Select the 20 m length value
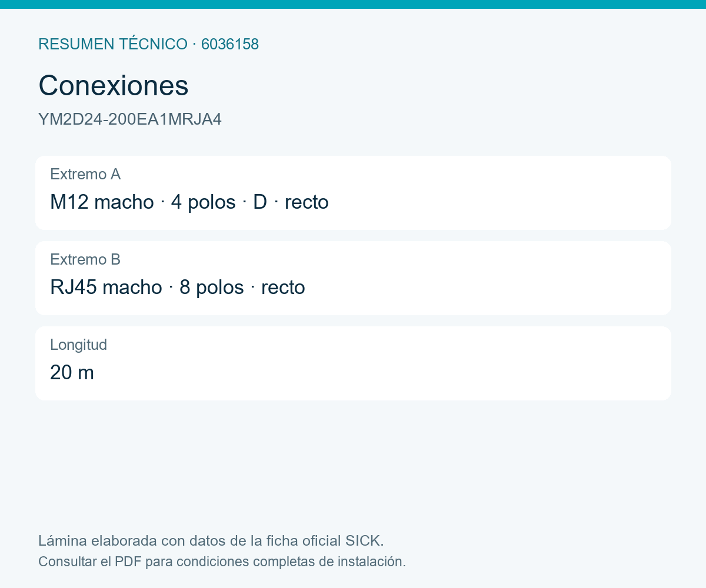706x588 pixels. click(x=72, y=373)
